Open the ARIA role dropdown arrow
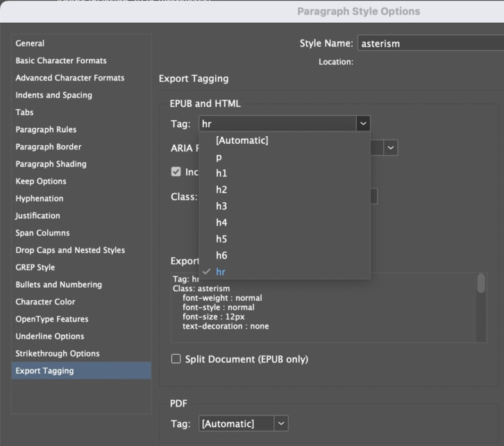Image resolution: width=504 pixels, height=446 pixels. 391,148
